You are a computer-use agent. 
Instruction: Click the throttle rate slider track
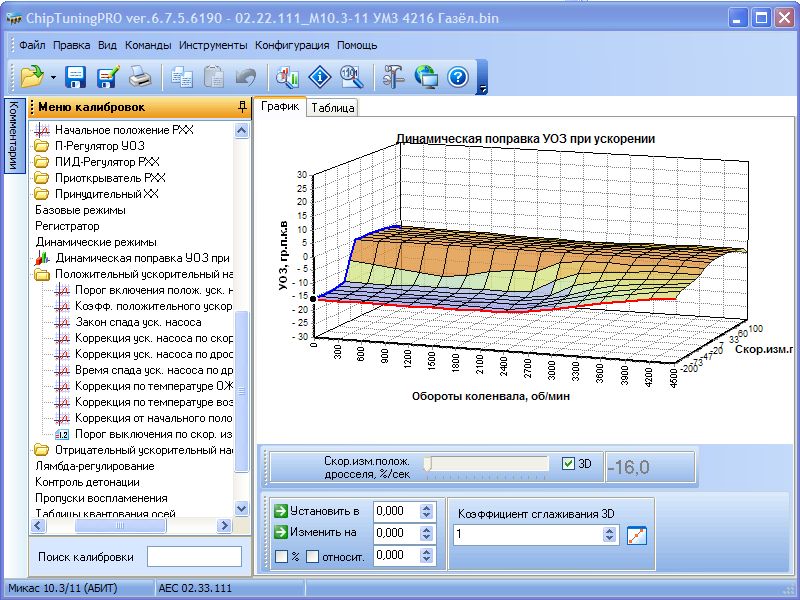click(x=487, y=464)
